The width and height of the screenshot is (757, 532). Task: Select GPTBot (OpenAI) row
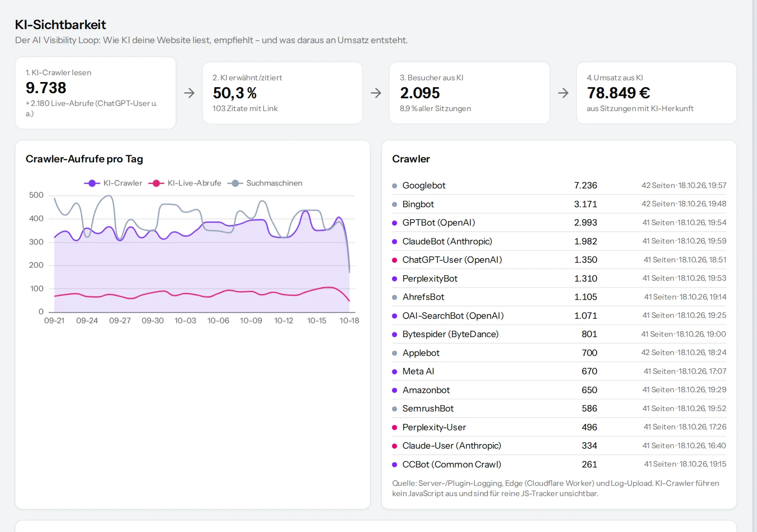click(x=559, y=223)
